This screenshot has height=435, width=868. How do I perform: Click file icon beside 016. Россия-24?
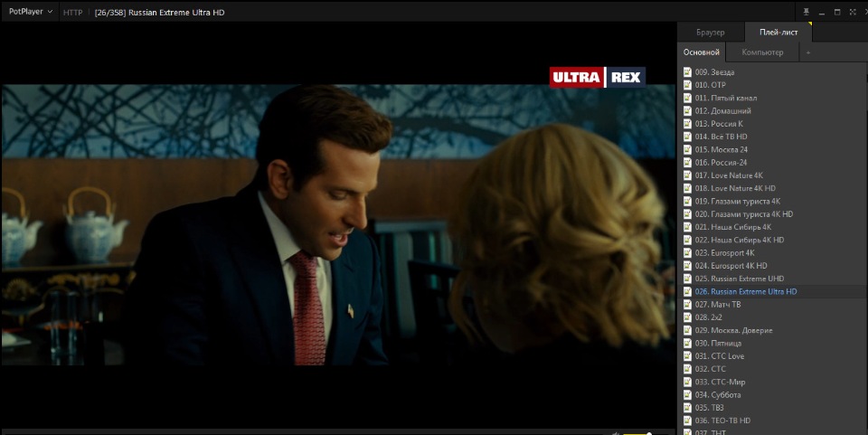pyautogui.click(x=687, y=162)
